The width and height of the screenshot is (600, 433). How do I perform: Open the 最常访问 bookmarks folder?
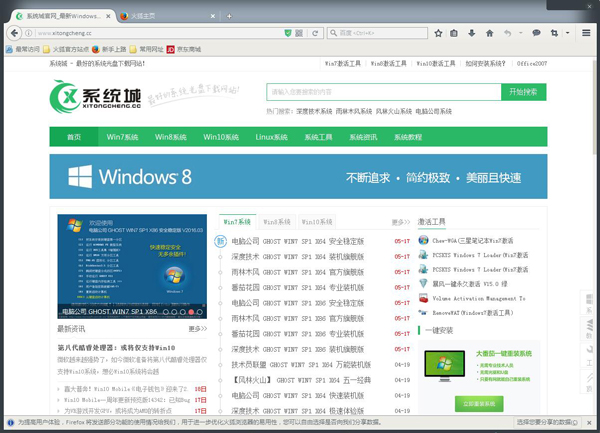(x=23, y=49)
